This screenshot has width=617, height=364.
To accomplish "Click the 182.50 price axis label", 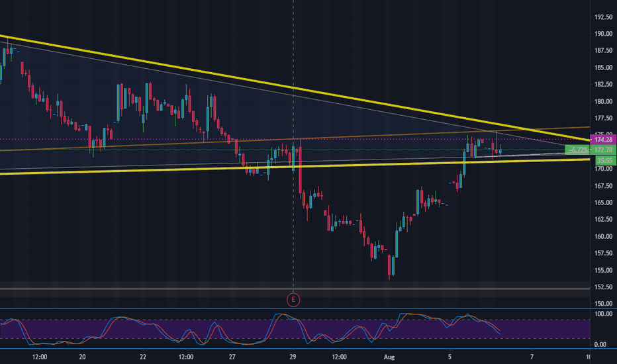I will [603, 84].
